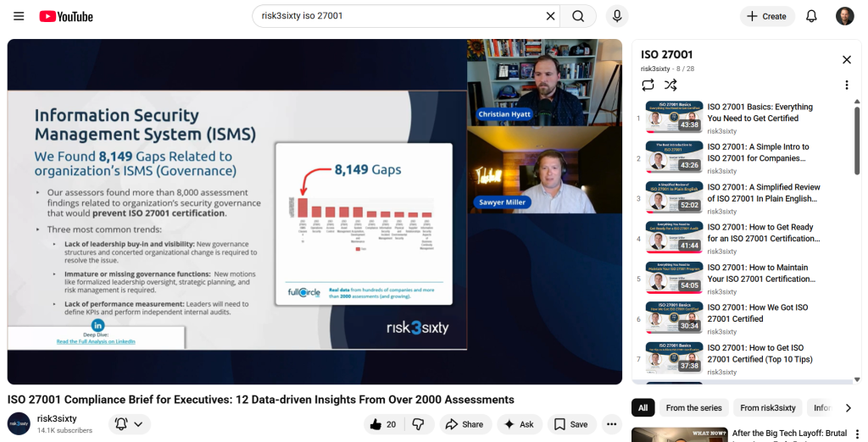Screen dimensions: 868x442
Task: Click the 43:26 video thumbnail
Action: 674,157
